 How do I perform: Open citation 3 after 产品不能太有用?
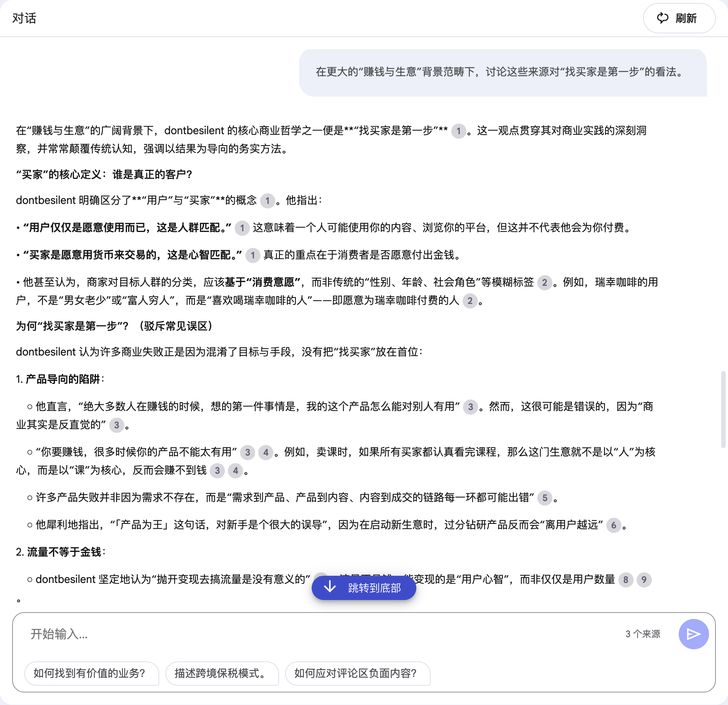[x=247, y=453]
